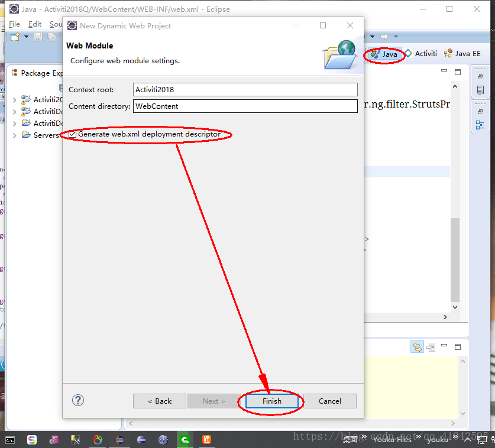Maximize the bottom panel view
This screenshot has height=448, width=495.
[x=458, y=347]
